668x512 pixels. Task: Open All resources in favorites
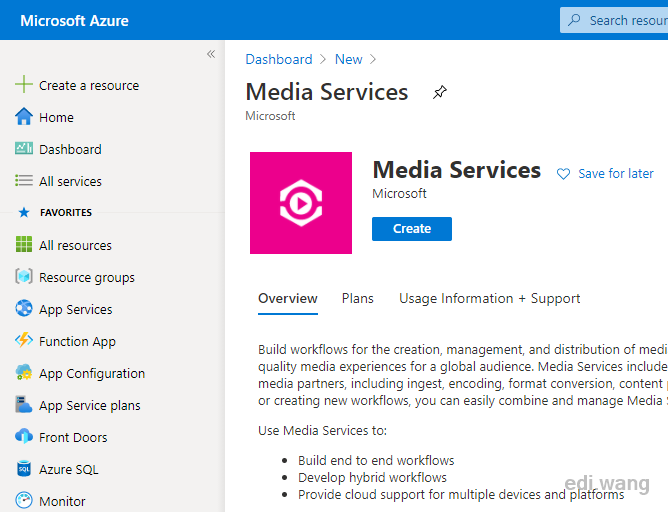pyautogui.click(x=75, y=245)
